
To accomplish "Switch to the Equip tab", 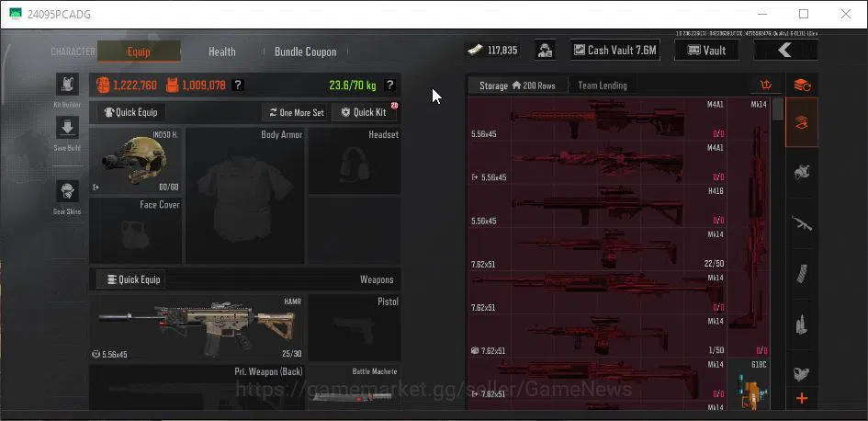I will [x=139, y=51].
